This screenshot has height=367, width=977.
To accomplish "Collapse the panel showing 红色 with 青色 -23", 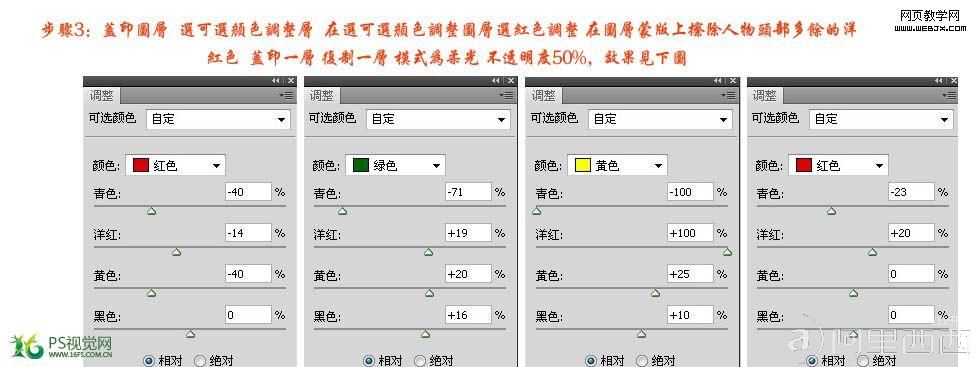I will (939, 81).
